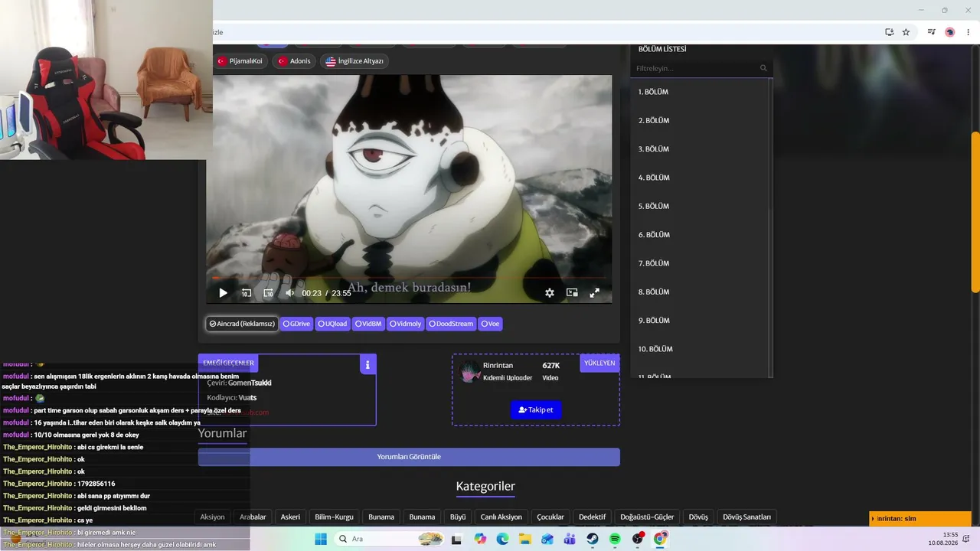Click Rinrintan's avatar thumbnail
Image resolution: width=980 pixels, height=551 pixels.
click(x=469, y=371)
